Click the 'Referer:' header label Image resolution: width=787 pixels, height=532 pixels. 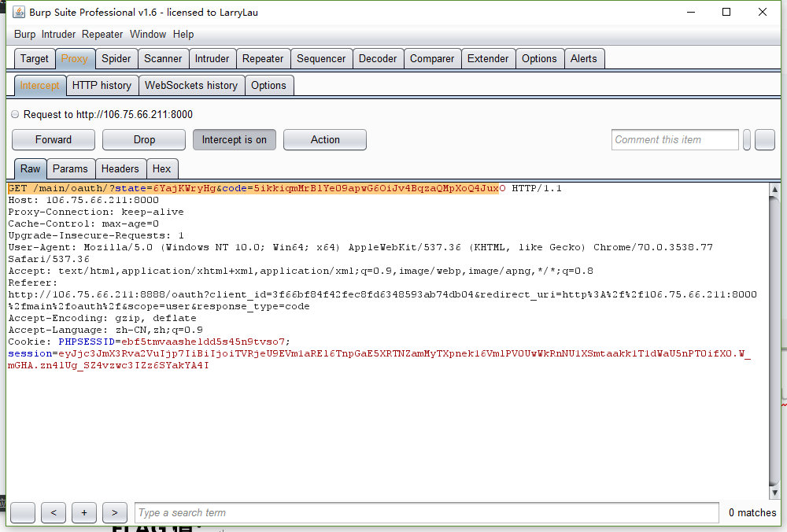32,283
